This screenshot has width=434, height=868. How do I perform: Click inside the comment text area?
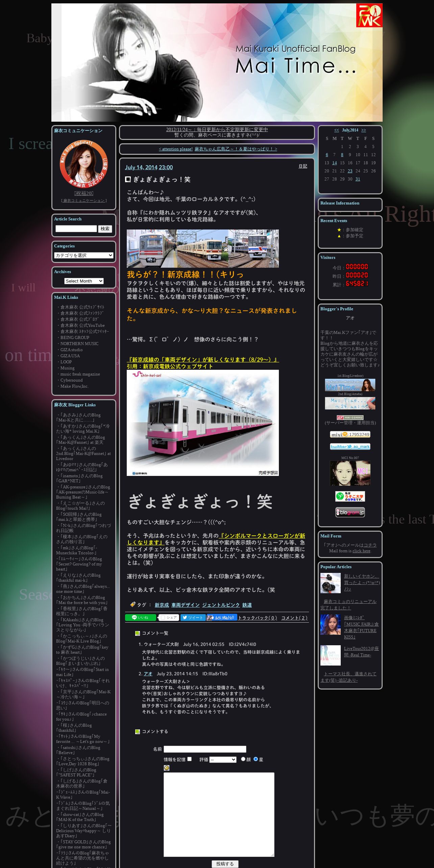coord(219,815)
